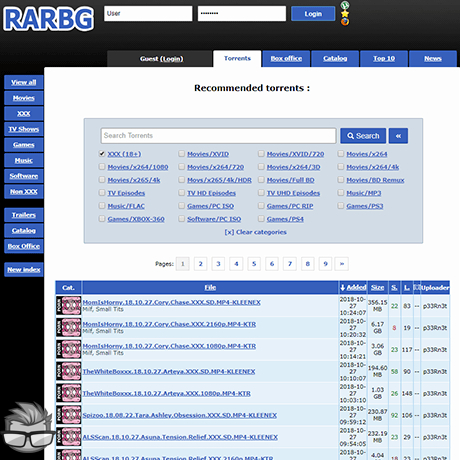Focus the Search Torrents field

pyautogui.click(x=218, y=136)
